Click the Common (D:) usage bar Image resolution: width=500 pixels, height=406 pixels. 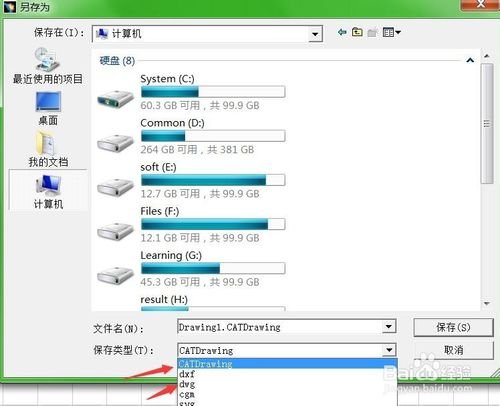(213, 136)
